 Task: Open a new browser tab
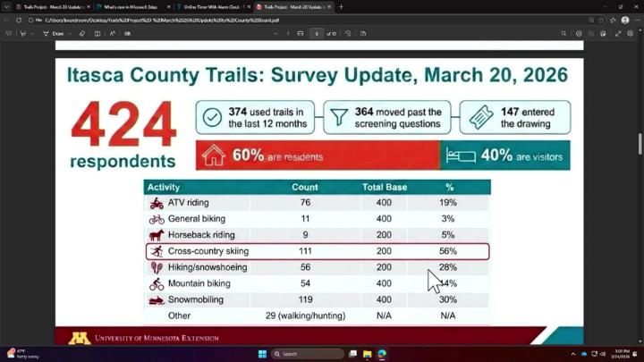(341, 6)
